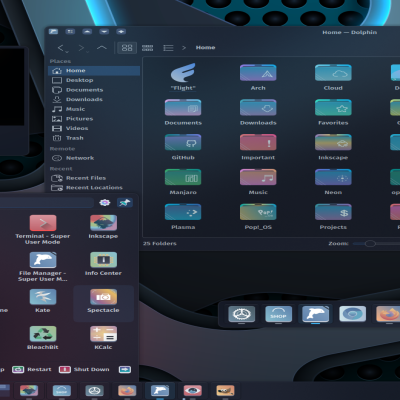400x400 pixels.
Task: Open forward-history dropdown arrow under Forward button
Action: click(x=87, y=52)
